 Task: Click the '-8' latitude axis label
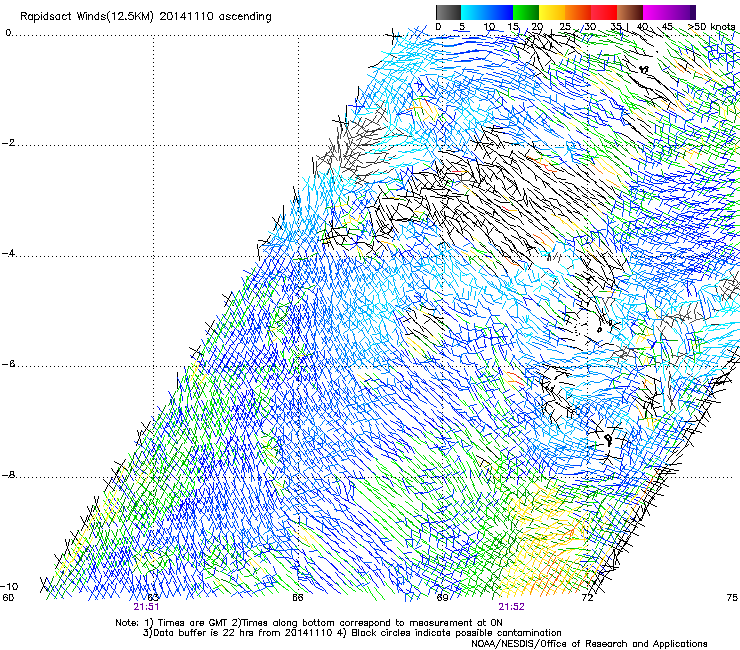(8, 475)
